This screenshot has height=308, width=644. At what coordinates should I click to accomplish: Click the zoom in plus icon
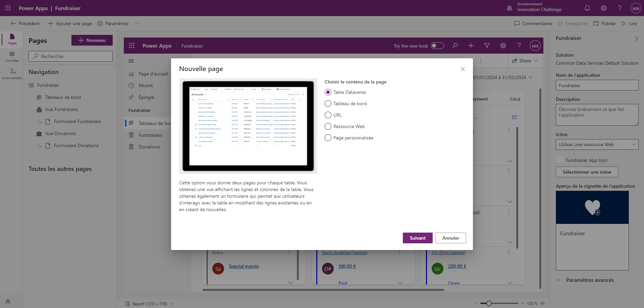[522, 303]
